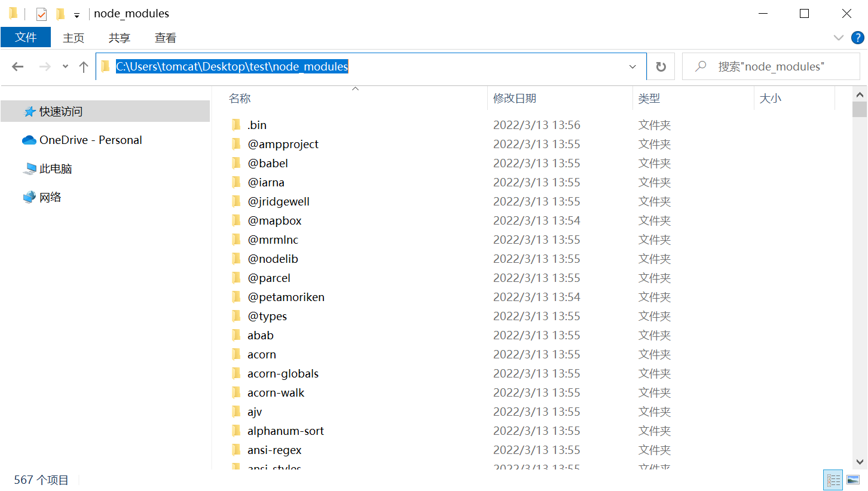The image size is (868, 491).
Task: Select the .bin folder icon
Action: coord(236,125)
